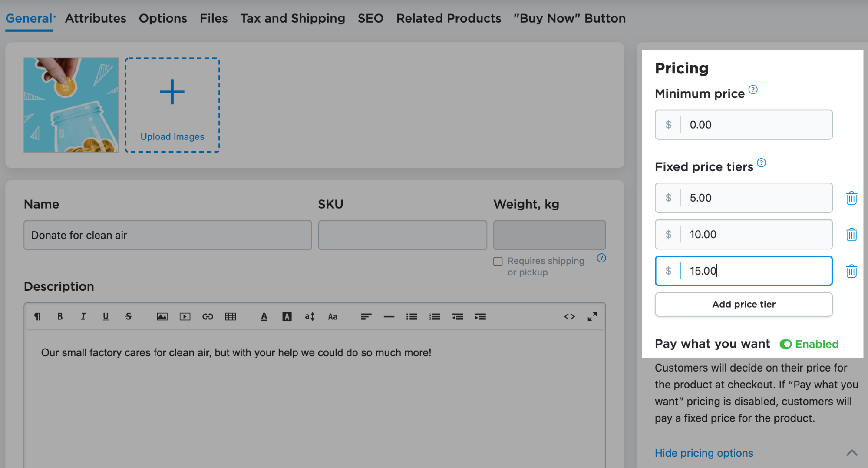Click the Hide pricing options link

704,453
